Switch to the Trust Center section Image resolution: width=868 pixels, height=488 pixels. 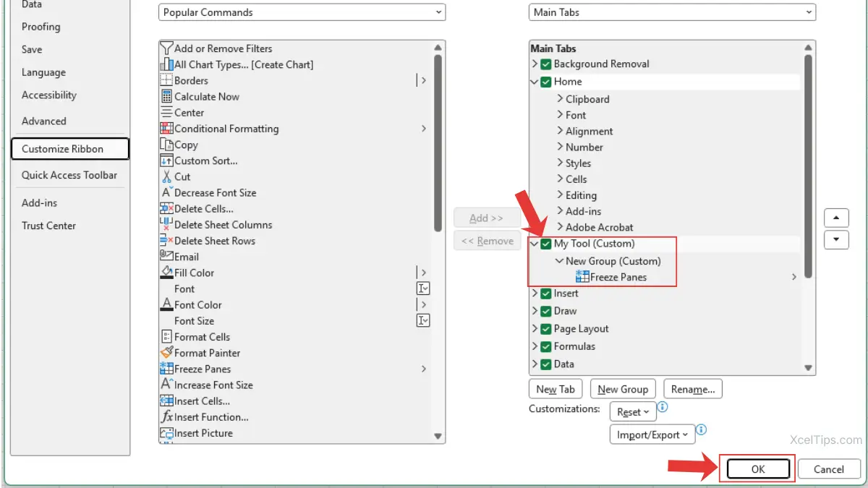coord(48,226)
